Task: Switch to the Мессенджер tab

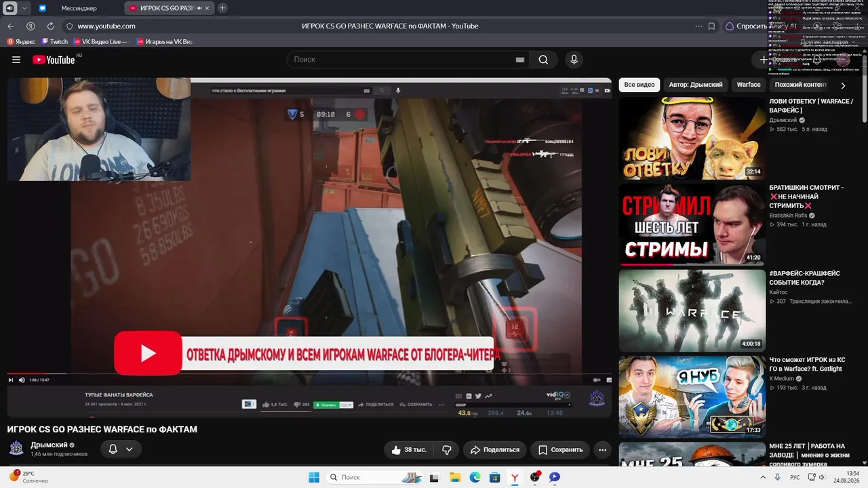Action: point(79,8)
